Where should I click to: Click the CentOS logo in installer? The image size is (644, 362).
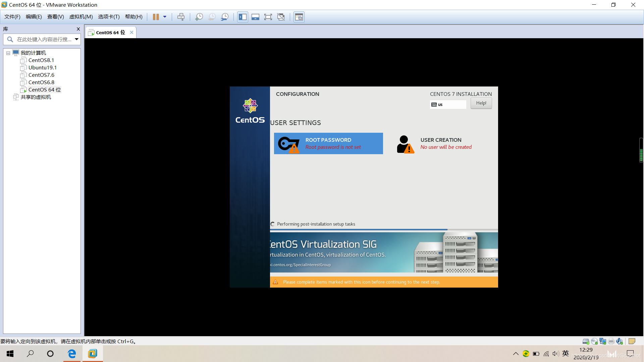250,111
